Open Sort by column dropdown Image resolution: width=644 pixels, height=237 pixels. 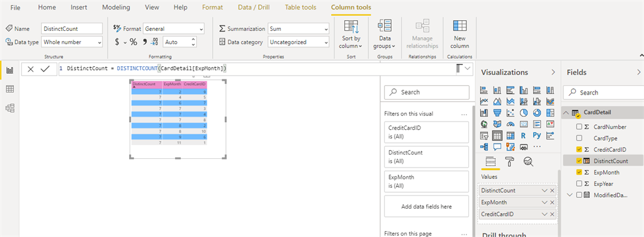point(351,34)
